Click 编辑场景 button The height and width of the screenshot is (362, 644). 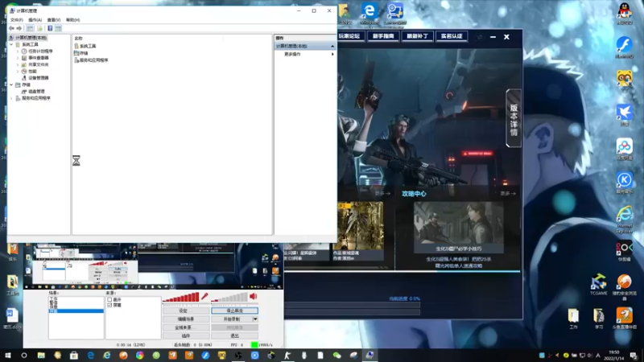pyautogui.click(x=186, y=319)
